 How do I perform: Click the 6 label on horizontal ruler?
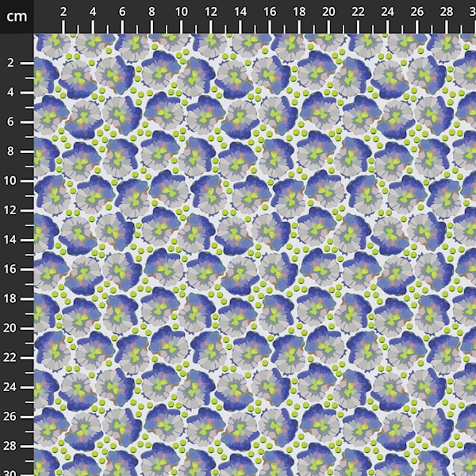click(122, 12)
